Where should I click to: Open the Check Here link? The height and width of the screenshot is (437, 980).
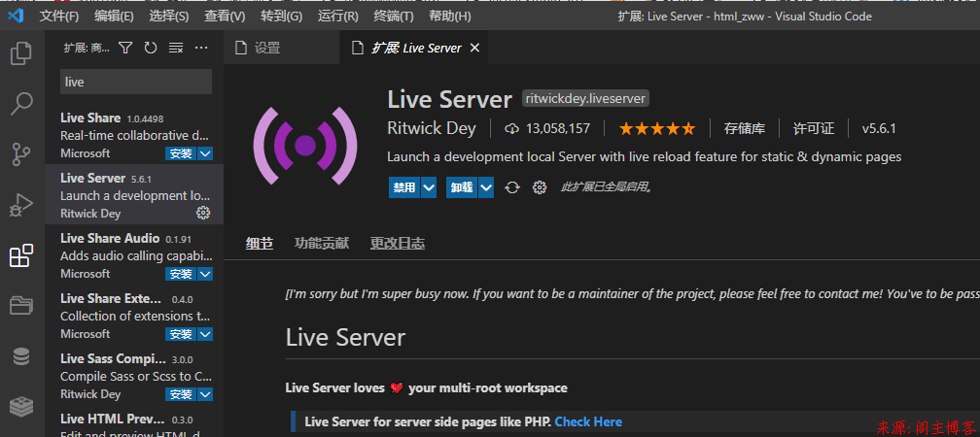click(x=588, y=422)
